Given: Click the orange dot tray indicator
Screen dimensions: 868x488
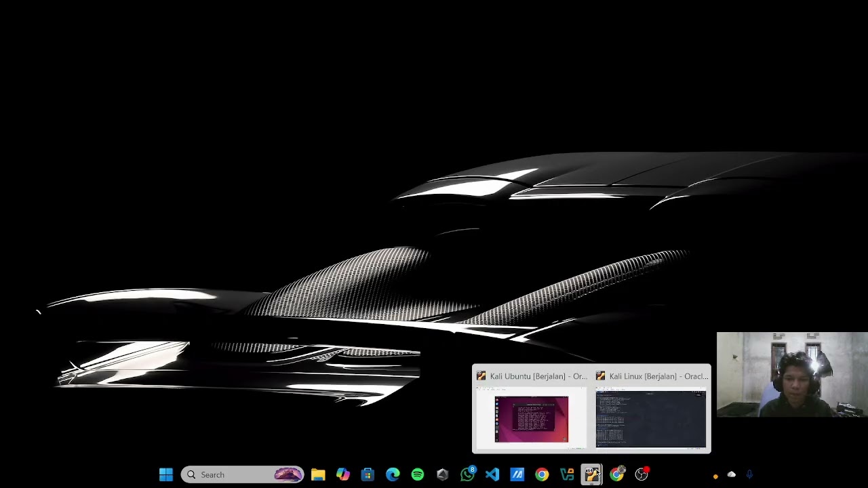Looking at the screenshot, I should (x=715, y=476).
